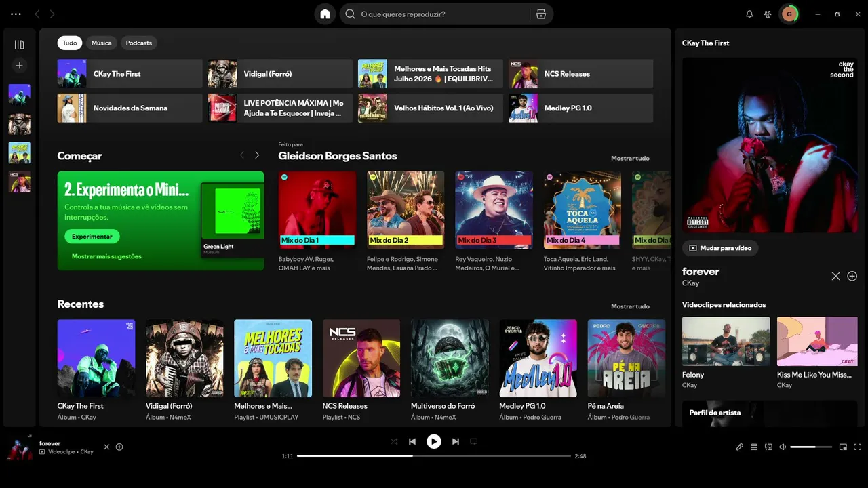Image resolution: width=868 pixels, height=488 pixels.
Task: Open the connect to a device icon
Action: coord(768,447)
